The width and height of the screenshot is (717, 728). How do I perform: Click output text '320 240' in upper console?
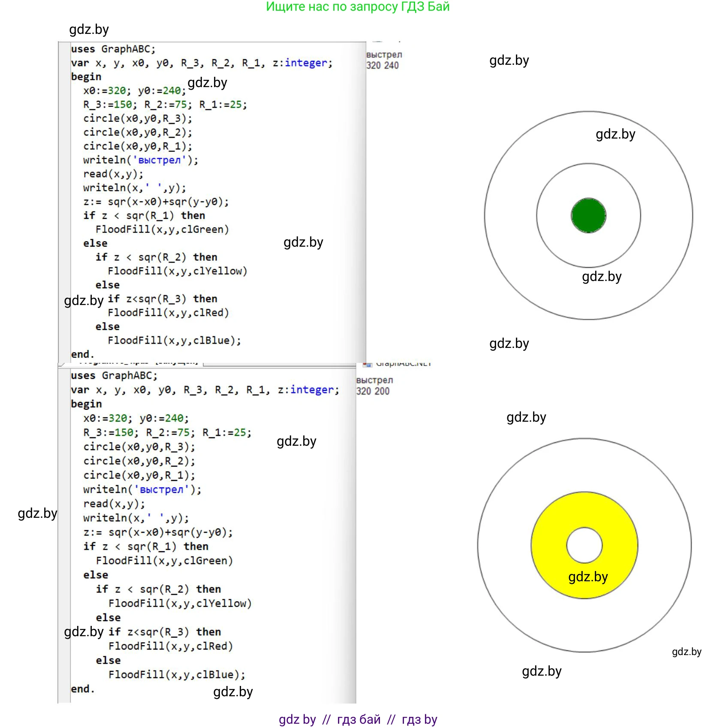(382, 65)
